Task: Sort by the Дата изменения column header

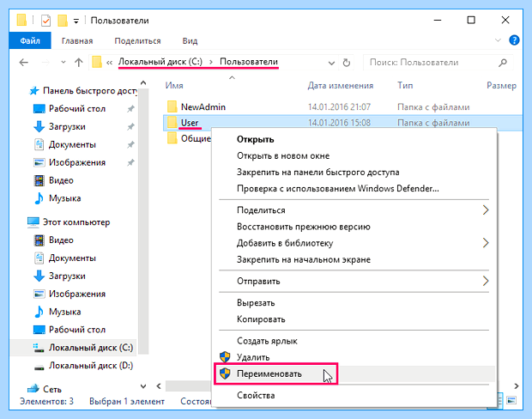Action: [x=341, y=86]
